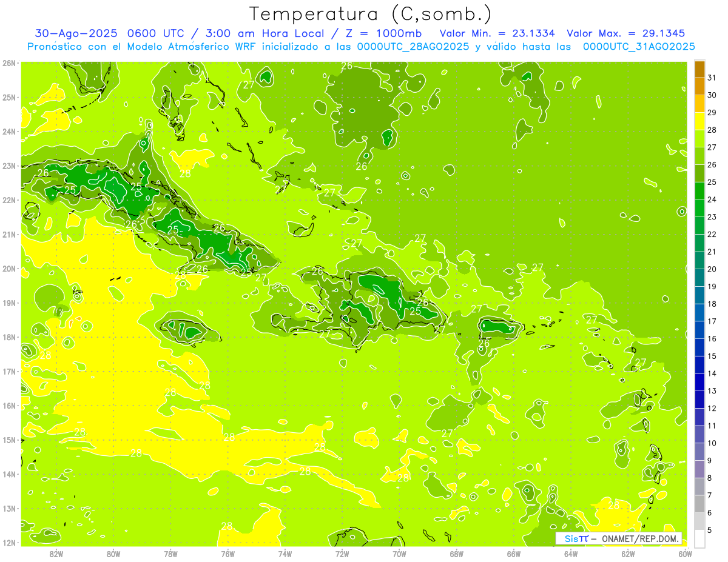Click the '12N' latitude axis label
Viewport: 728px width, 562px height.
click(8, 543)
